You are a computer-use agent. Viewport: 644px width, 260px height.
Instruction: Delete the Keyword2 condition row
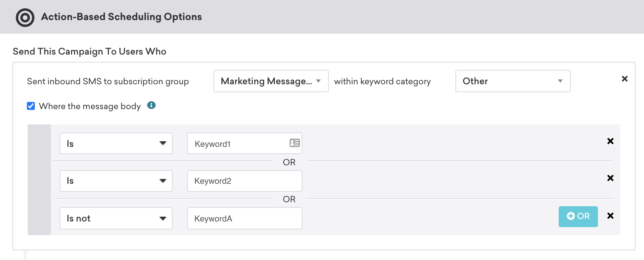(610, 178)
